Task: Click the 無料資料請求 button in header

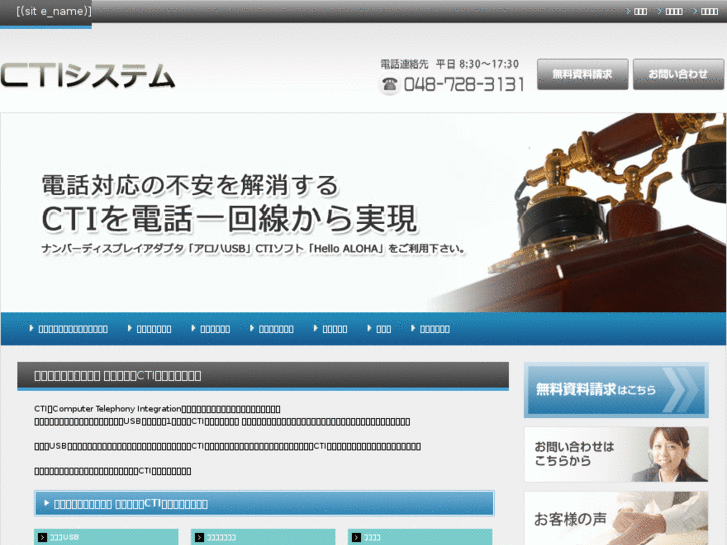Action: tap(582, 74)
